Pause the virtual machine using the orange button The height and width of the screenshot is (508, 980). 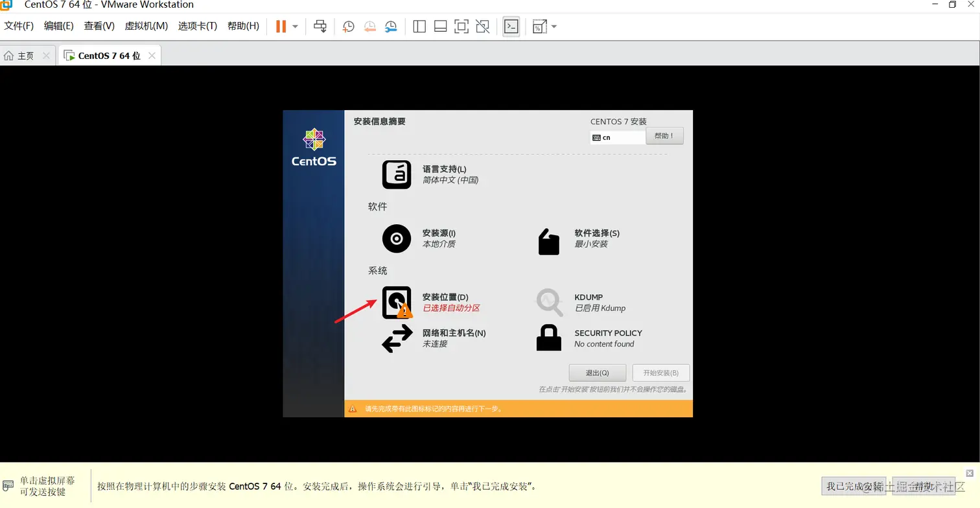(x=281, y=27)
